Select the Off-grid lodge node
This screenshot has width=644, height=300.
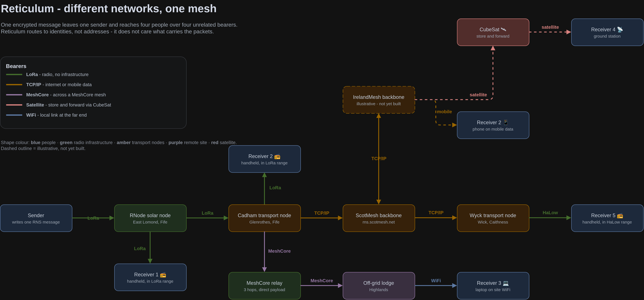(379, 286)
